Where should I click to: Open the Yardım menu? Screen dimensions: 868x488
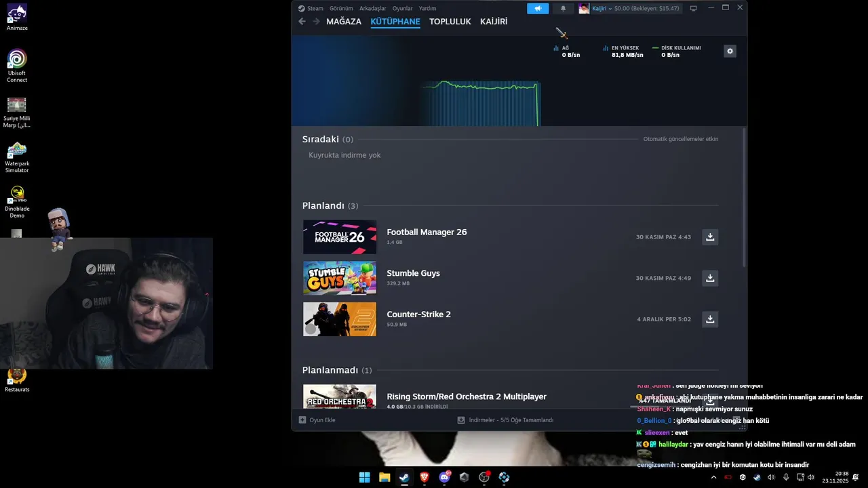coord(428,8)
